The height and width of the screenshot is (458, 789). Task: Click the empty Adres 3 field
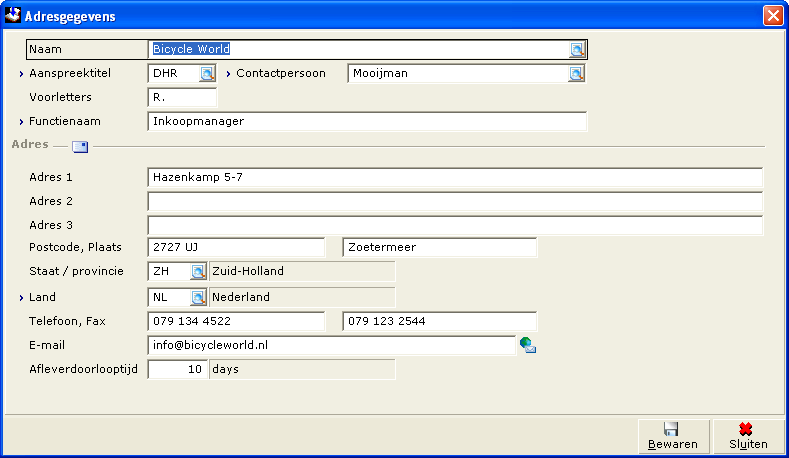(455, 225)
